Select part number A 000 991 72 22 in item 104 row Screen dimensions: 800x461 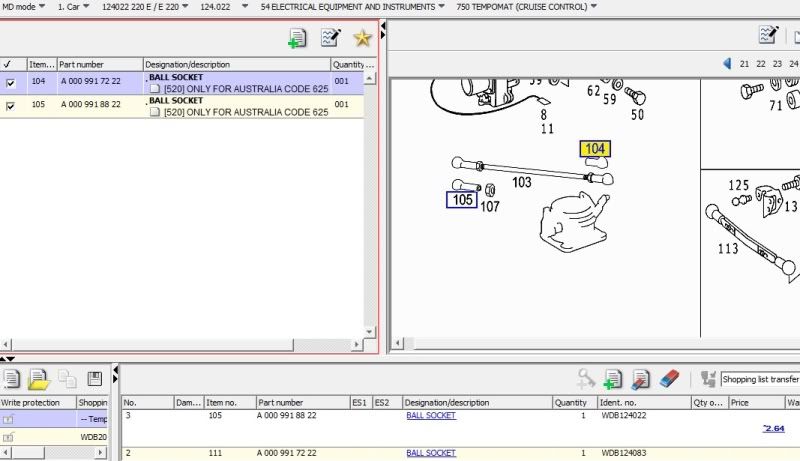point(91,81)
